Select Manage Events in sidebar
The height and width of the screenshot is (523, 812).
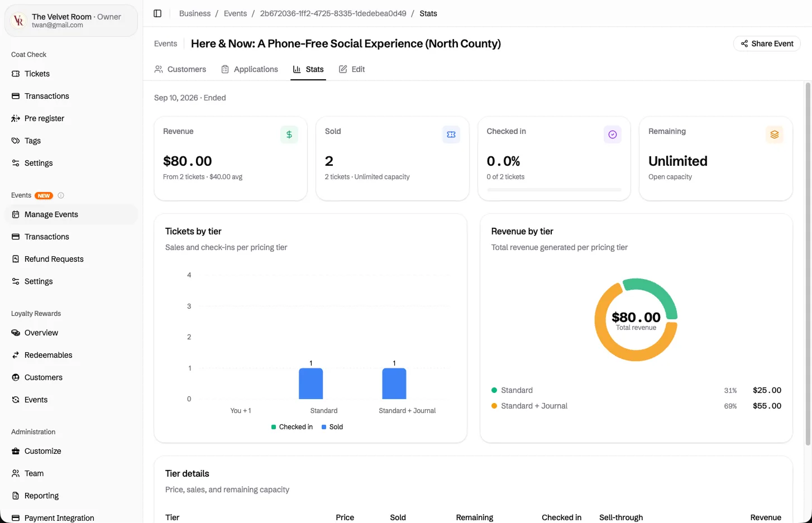[71, 214]
